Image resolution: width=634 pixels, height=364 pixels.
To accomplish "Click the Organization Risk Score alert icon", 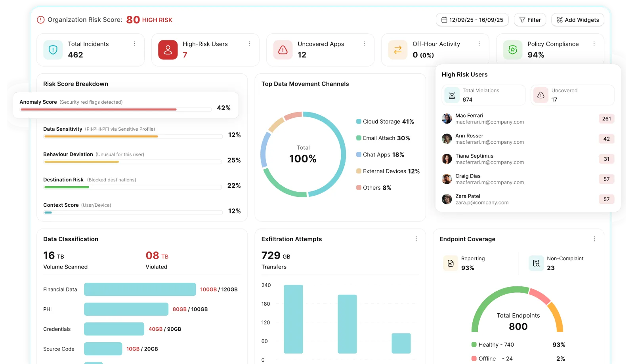I will 40,20.
